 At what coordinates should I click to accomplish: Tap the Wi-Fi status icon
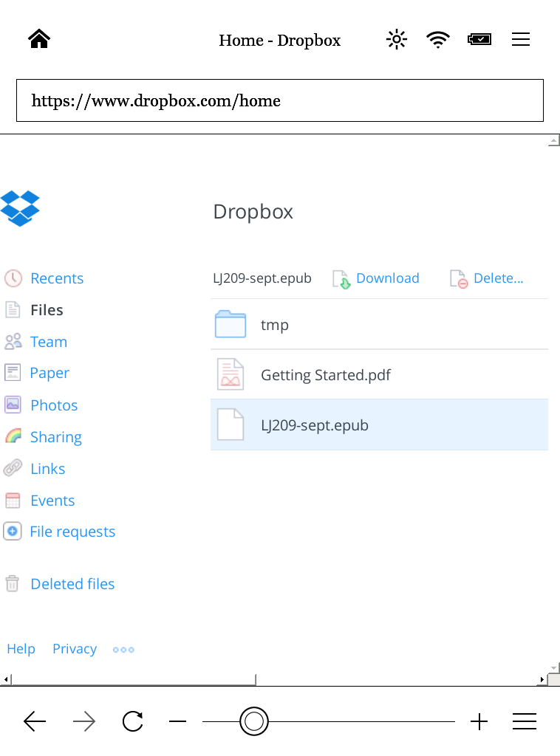(438, 39)
